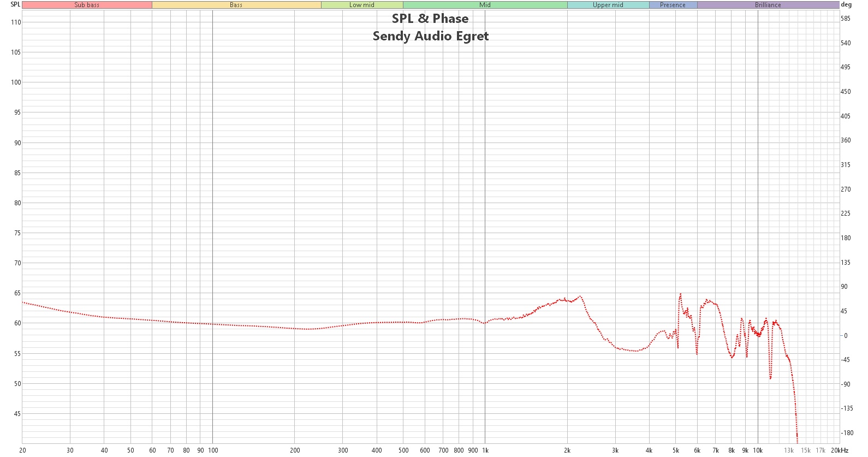
Task: Select the 540 phase axis value
Action: click(846, 43)
